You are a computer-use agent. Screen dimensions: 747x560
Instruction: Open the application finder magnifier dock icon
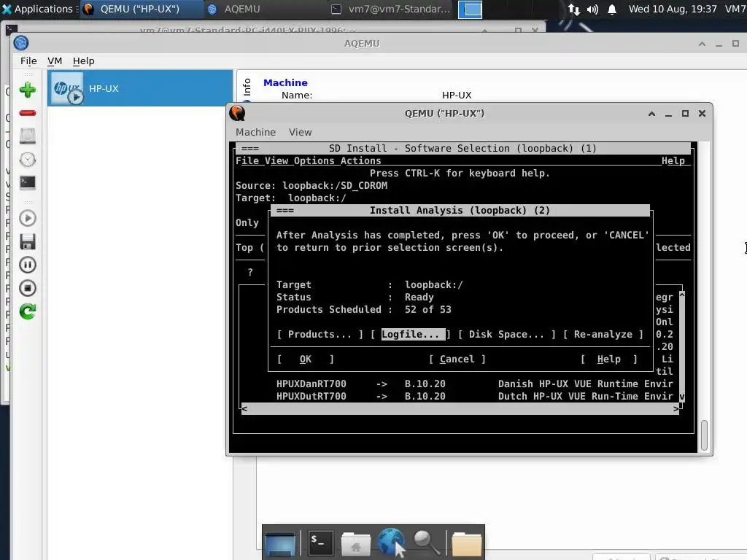[426, 542]
